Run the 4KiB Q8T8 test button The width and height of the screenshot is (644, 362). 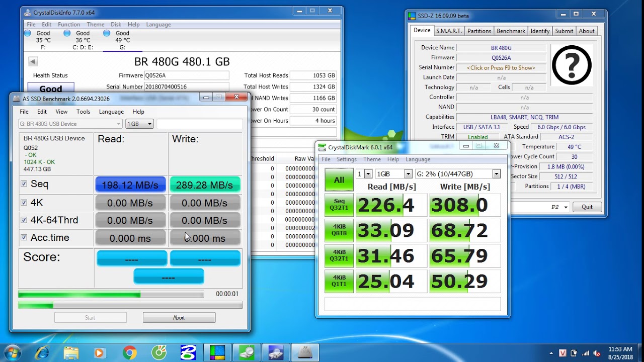pos(339,230)
